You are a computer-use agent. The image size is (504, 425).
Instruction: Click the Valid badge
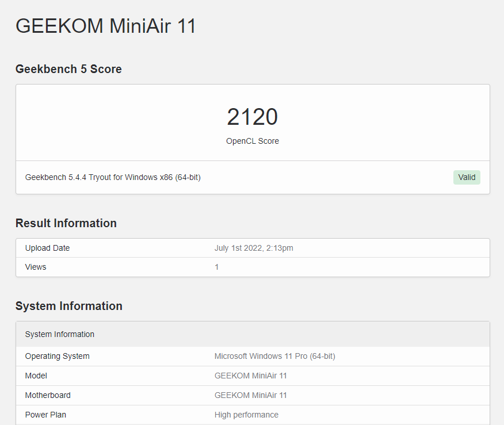pos(467,177)
